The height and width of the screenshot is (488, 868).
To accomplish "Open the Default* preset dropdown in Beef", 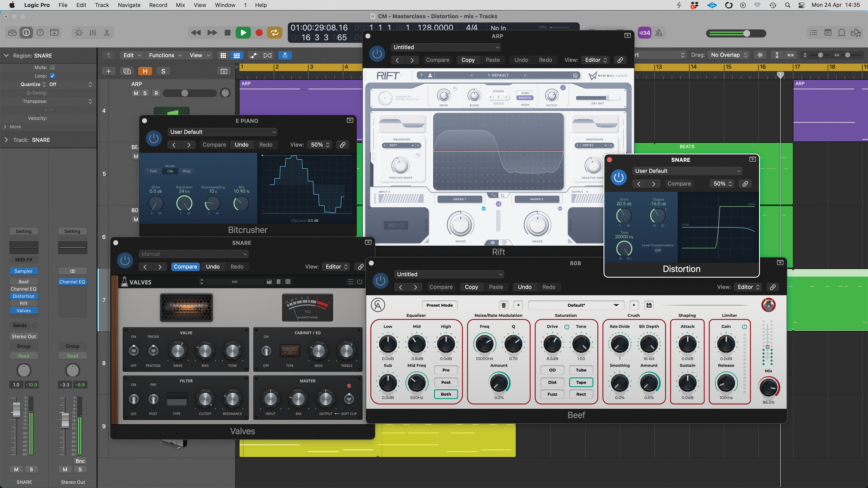I will (576, 305).
